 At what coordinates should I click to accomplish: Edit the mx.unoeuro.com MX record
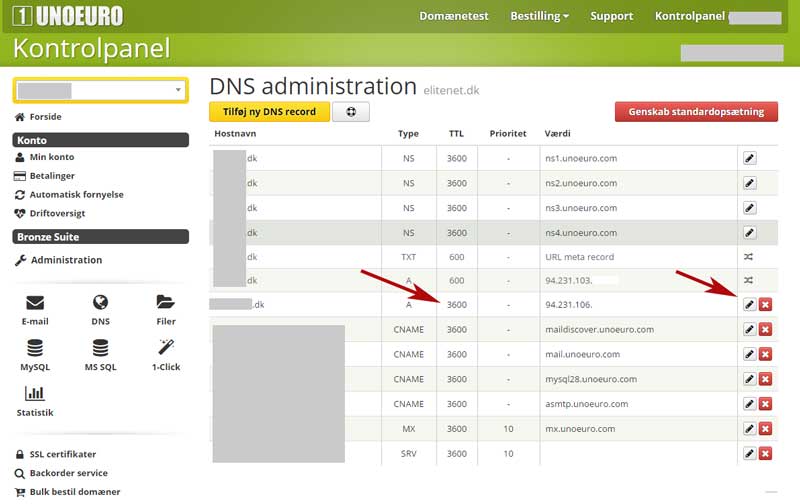point(749,429)
